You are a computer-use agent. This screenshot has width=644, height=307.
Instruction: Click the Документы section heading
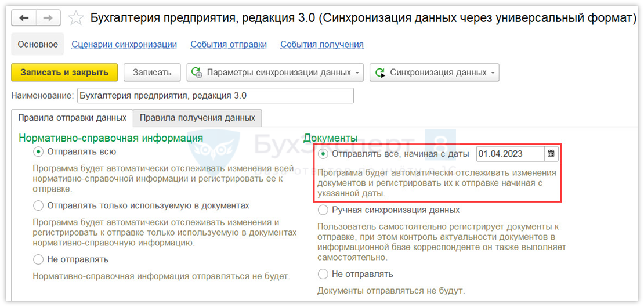point(330,138)
